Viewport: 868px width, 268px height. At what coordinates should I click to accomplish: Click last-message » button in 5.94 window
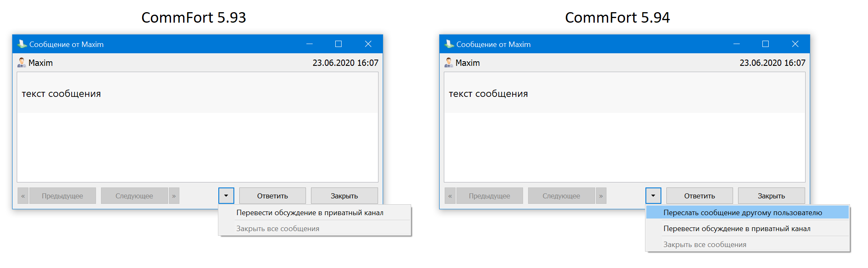click(601, 195)
